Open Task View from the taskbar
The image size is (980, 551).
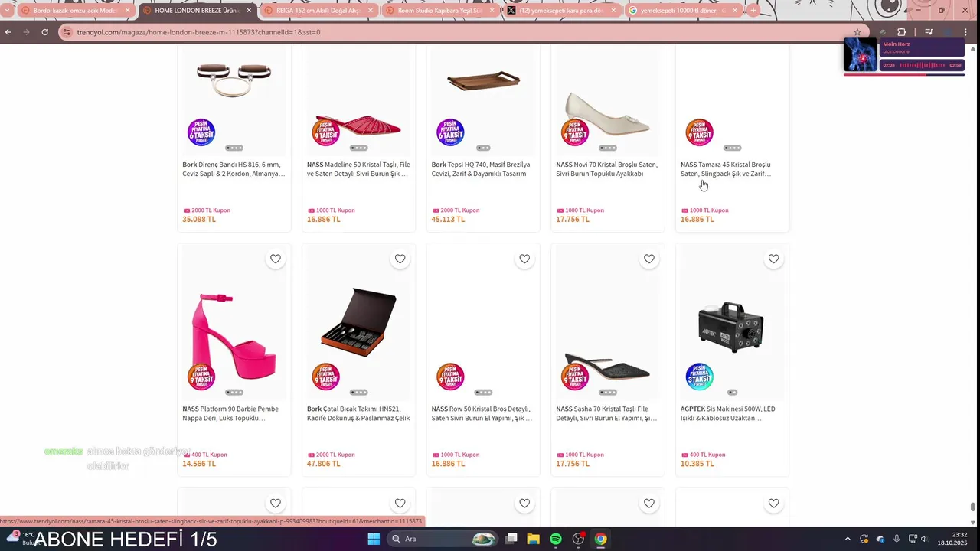tap(511, 539)
